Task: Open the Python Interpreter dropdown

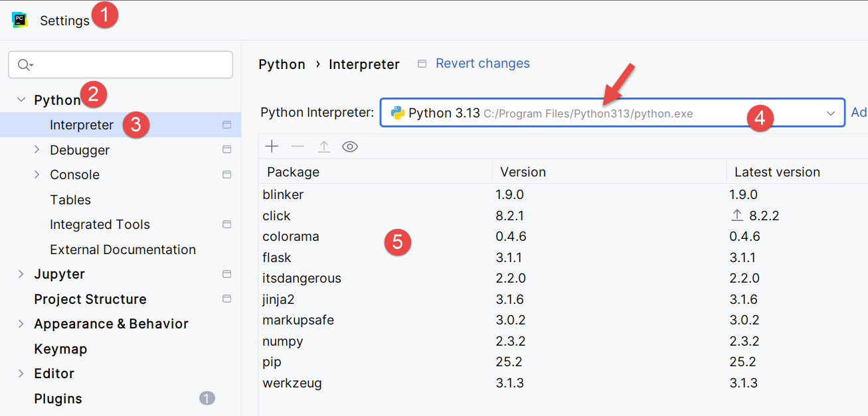Action: pyautogui.click(x=830, y=113)
